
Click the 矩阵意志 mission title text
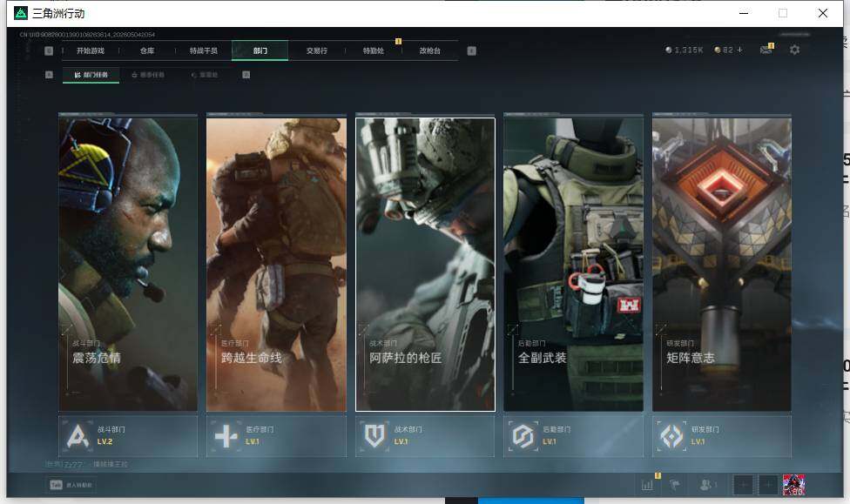(x=691, y=358)
